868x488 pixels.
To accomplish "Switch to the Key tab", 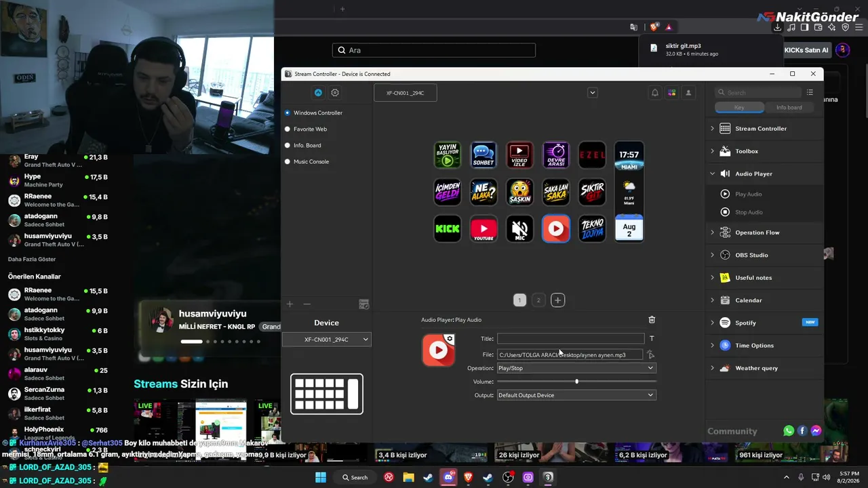I will pyautogui.click(x=740, y=107).
